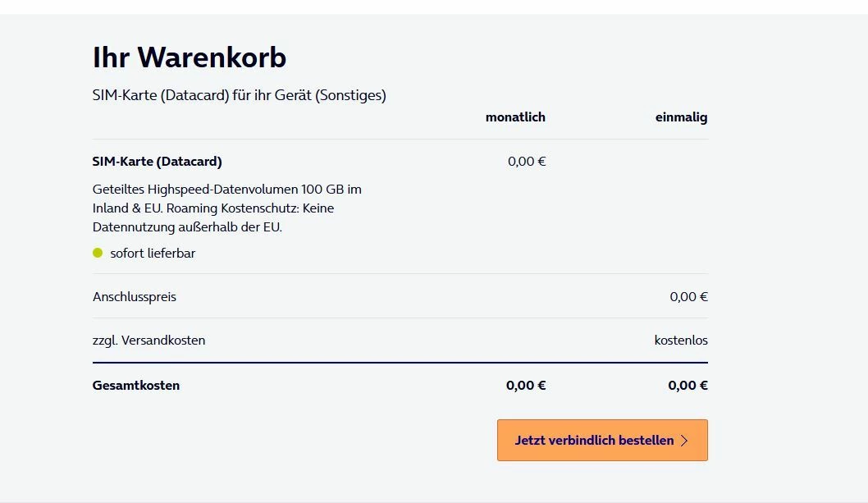868x503 pixels.
Task: Click the monthly 0,00 € price of SIM-Karte
Action: click(527, 161)
